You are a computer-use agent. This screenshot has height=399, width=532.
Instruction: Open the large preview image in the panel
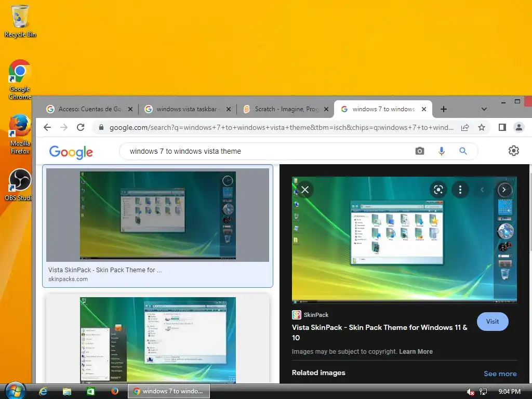(404, 239)
